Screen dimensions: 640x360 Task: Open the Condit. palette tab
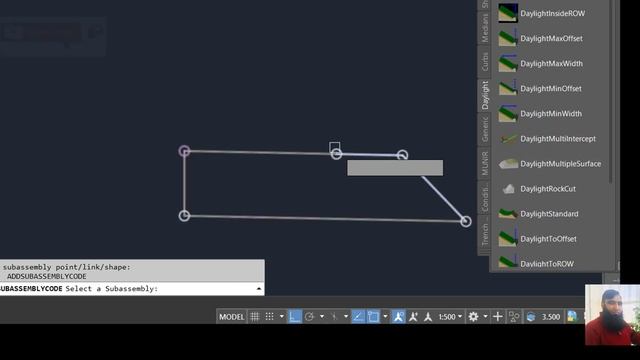(x=484, y=198)
